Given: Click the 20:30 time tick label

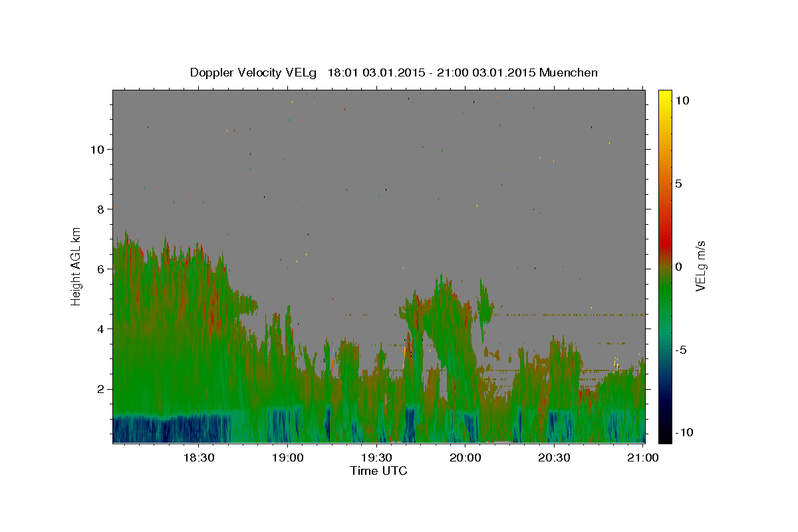Looking at the screenshot, I should [555, 458].
